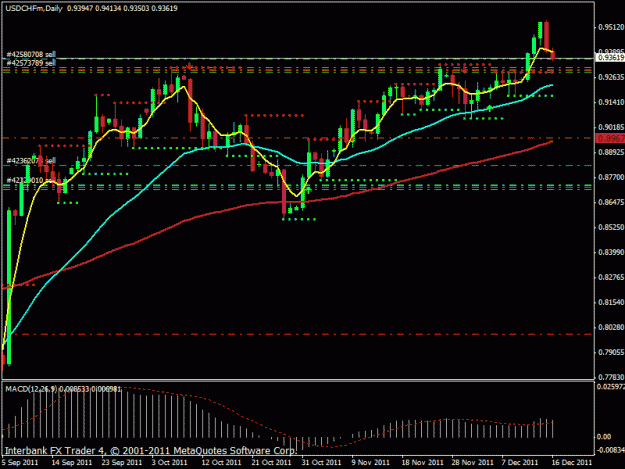Click the 0.91410 price axis label

tap(611, 102)
